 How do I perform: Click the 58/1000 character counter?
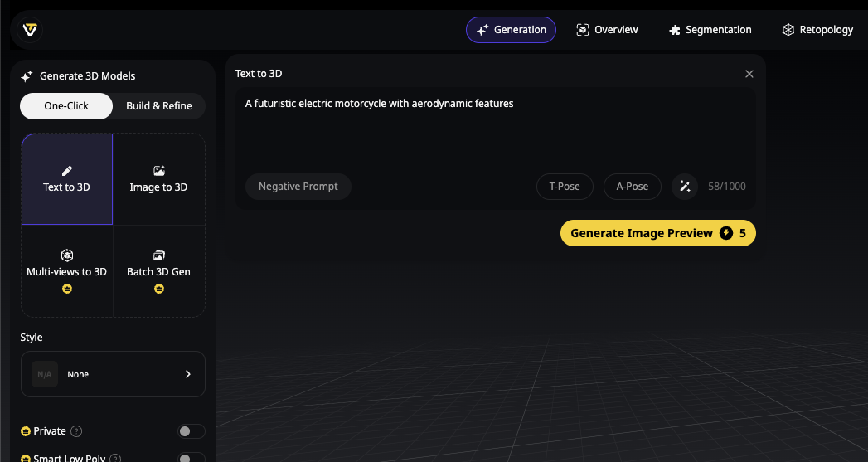727,187
